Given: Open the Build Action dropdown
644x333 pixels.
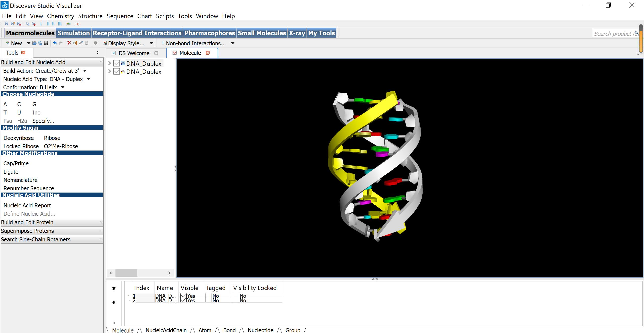Looking at the screenshot, I should (x=85, y=71).
